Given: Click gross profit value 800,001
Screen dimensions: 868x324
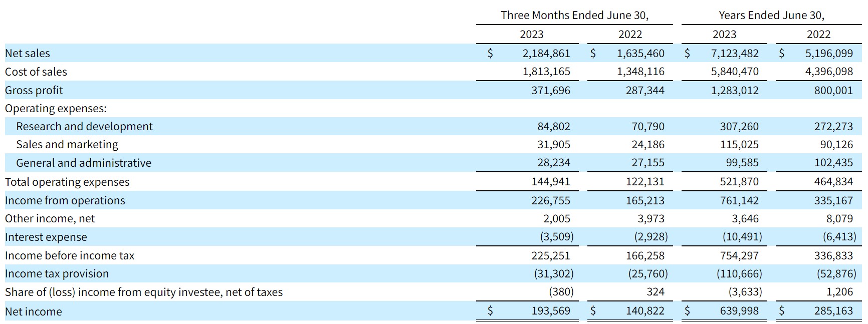Looking at the screenshot, I should [833, 90].
